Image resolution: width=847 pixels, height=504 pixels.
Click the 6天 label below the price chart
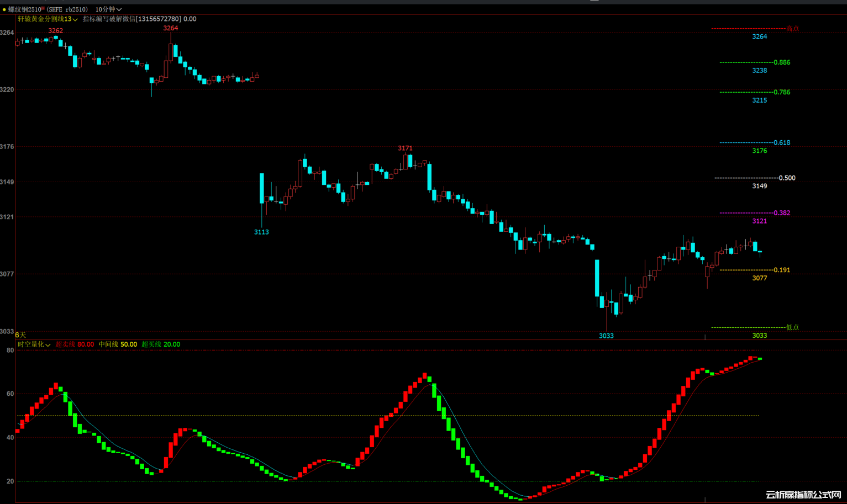coord(20,335)
